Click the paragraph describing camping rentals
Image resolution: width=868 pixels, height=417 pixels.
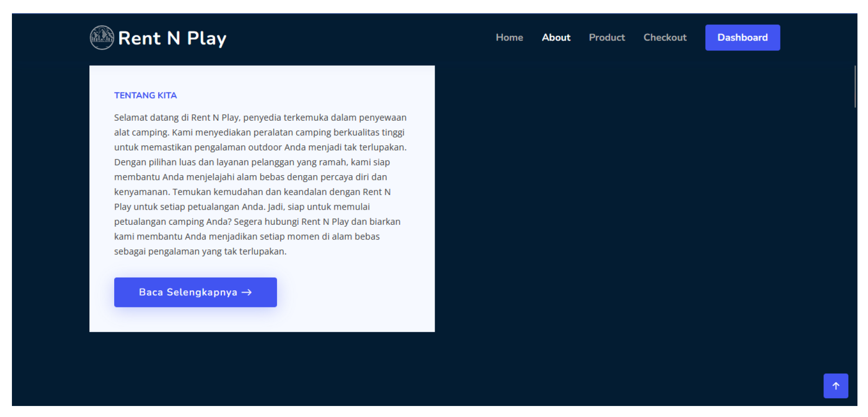pos(260,183)
